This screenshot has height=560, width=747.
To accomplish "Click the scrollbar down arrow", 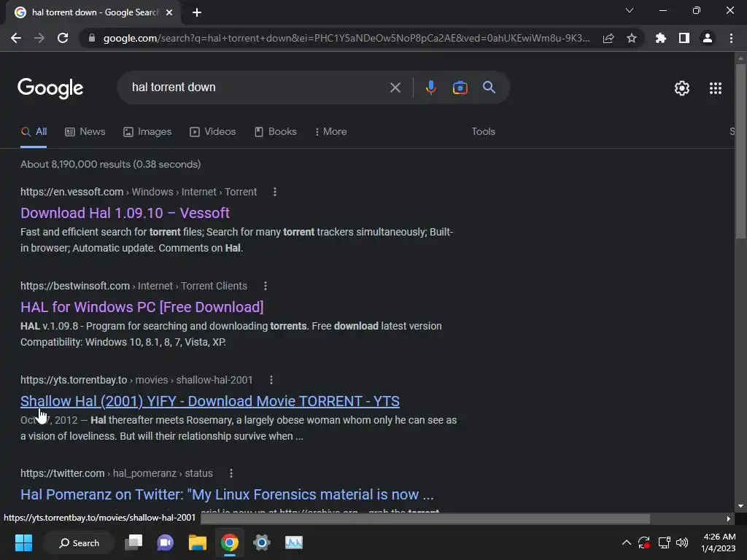I will click(x=740, y=506).
